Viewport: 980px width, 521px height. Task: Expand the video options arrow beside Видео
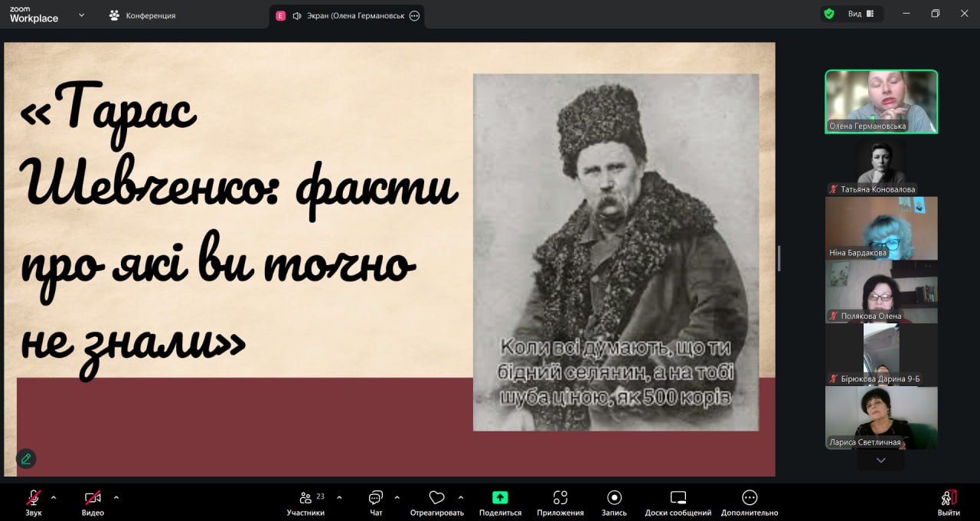tap(116, 496)
